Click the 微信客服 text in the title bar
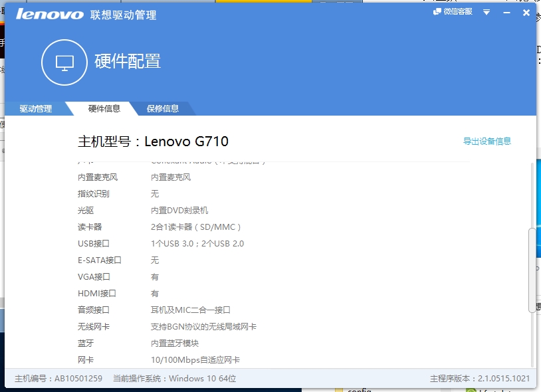The width and height of the screenshot is (541, 392). click(x=457, y=11)
